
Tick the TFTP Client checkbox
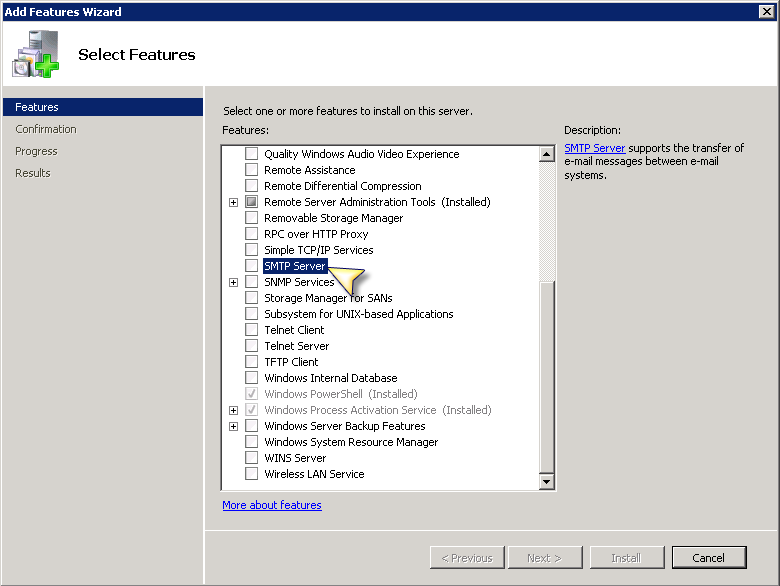252,362
